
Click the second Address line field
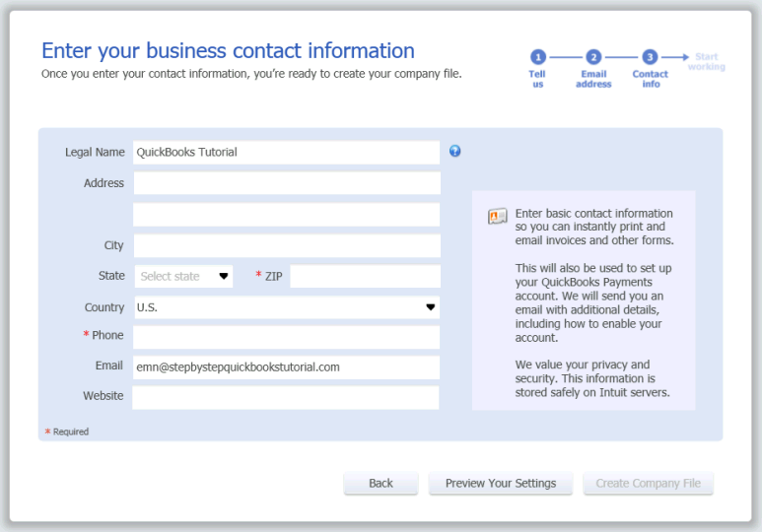click(287, 215)
